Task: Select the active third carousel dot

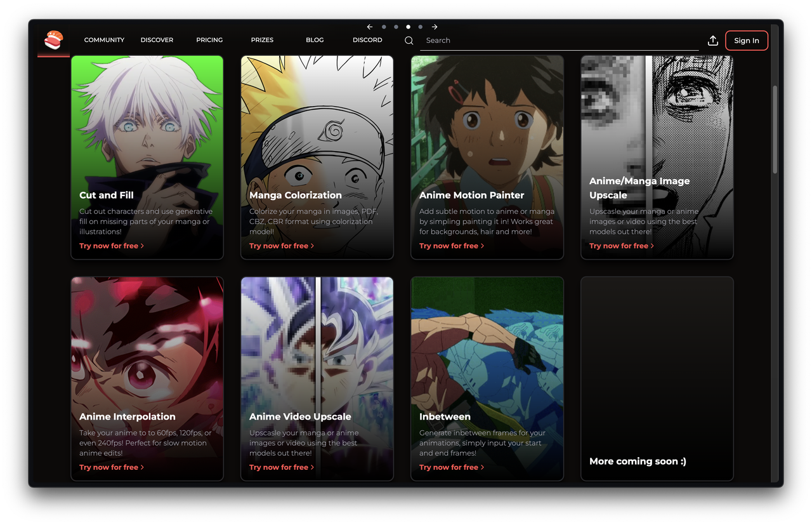Action: tap(408, 27)
